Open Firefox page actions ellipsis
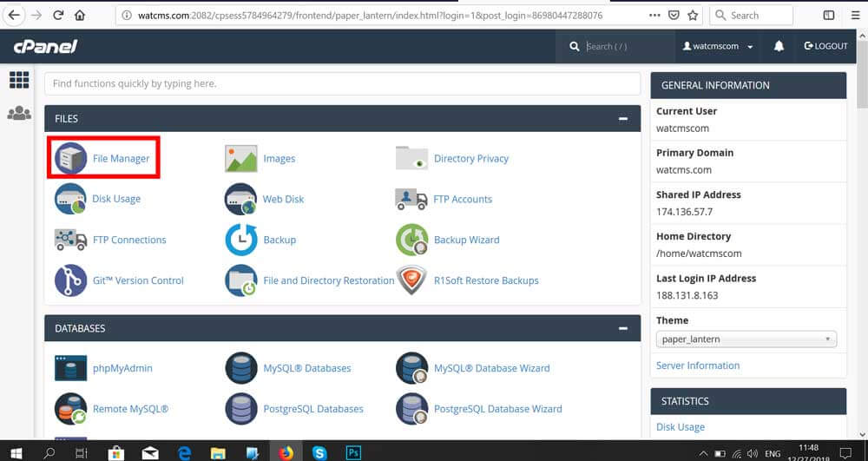This screenshot has height=461, width=868. click(x=654, y=16)
